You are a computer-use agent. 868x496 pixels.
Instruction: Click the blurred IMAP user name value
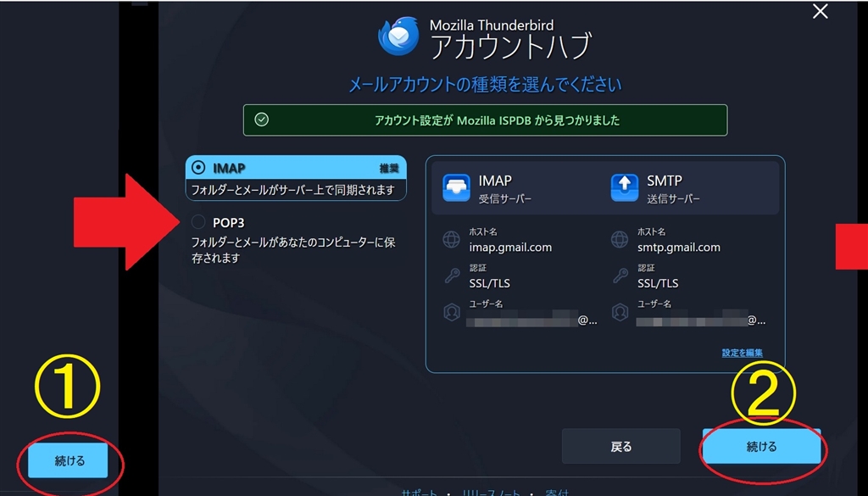531,320
